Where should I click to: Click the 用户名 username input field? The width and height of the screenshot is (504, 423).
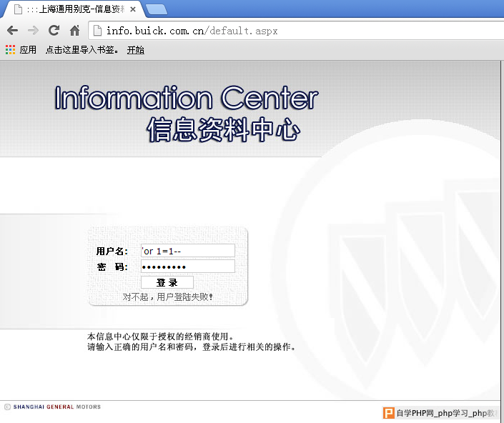point(188,251)
